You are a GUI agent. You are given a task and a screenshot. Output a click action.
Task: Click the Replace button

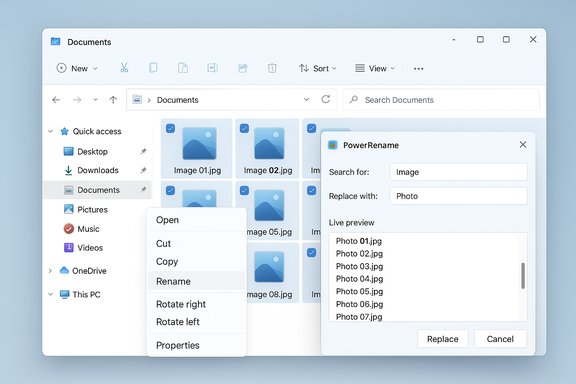pyautogui.click(x=443, y=339)
